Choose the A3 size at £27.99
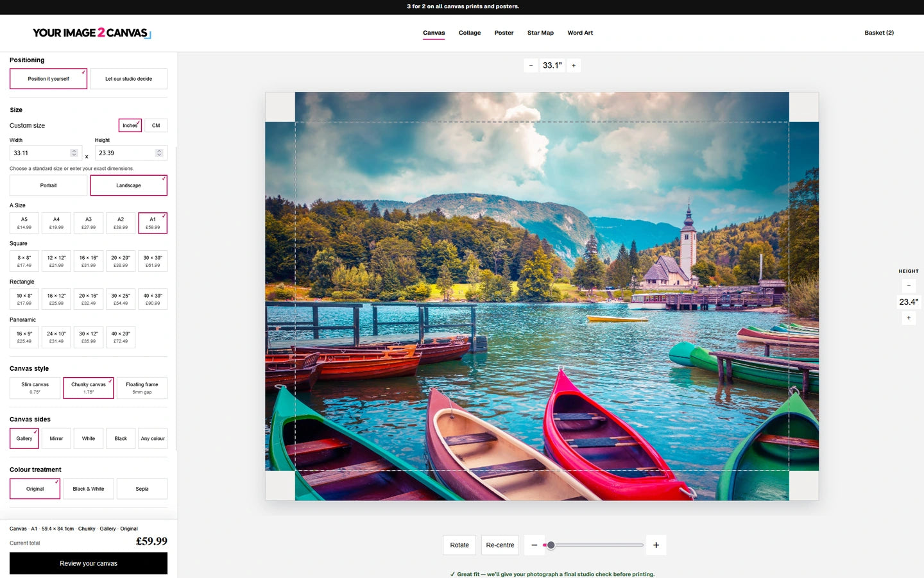This screenshot has width=924, height=578. click(89, 223)
